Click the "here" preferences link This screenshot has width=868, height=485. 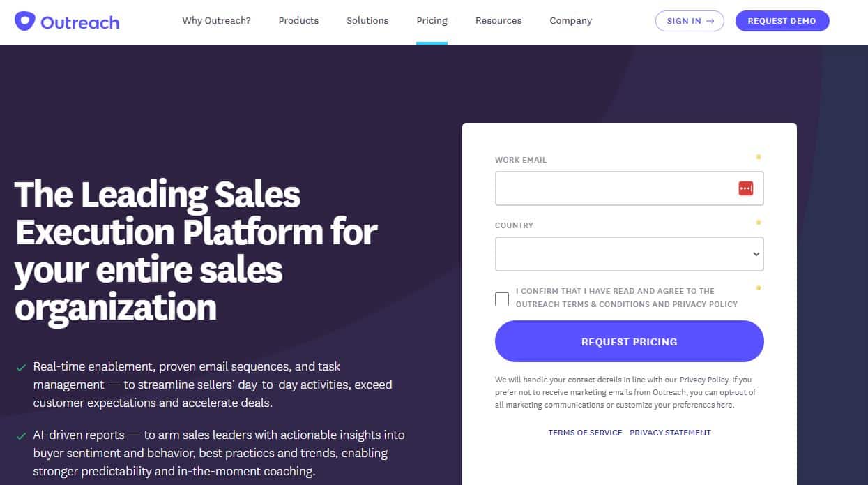coord(725,405)
